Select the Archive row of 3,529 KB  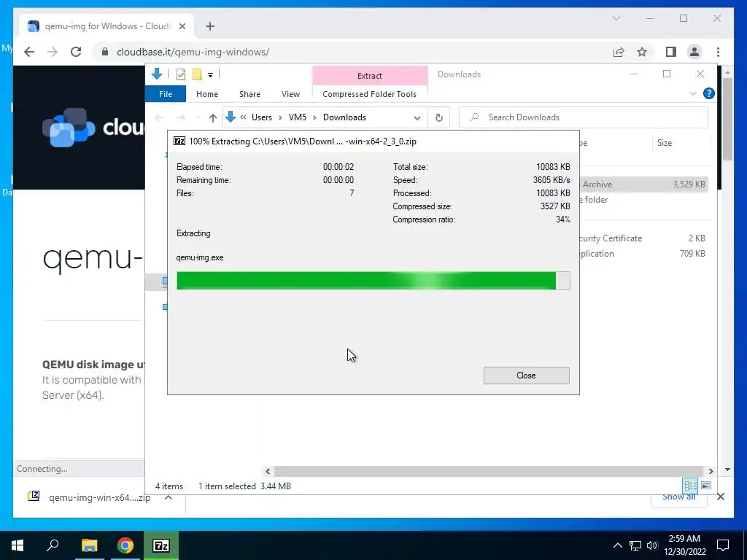coord(643,184)
